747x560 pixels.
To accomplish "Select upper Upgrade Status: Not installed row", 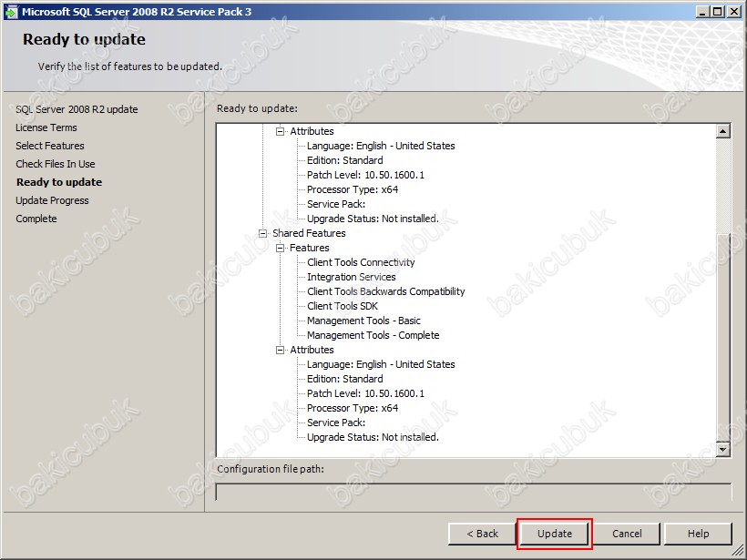I will [373, 219].
